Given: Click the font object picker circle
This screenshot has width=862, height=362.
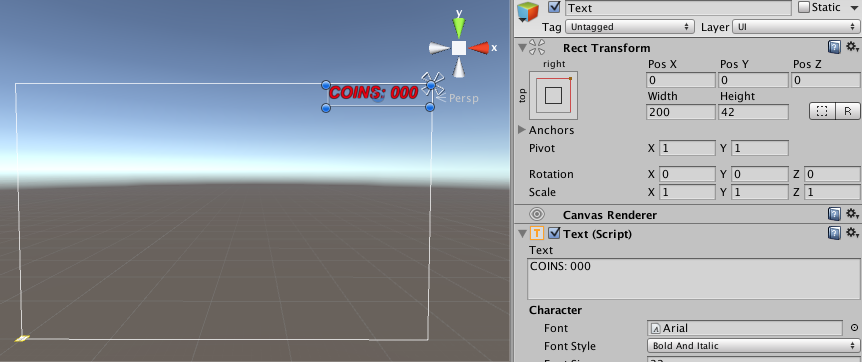Looking at the screenshot, I should (x=854, y=328).
